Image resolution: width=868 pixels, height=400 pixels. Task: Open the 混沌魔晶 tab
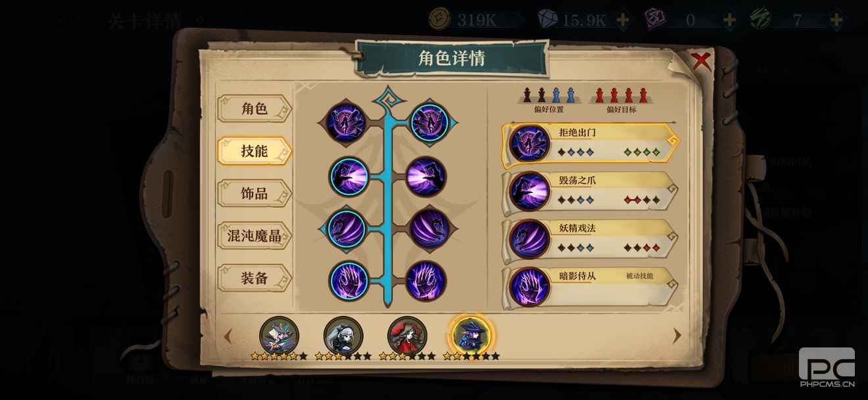(x=254, y=235)
